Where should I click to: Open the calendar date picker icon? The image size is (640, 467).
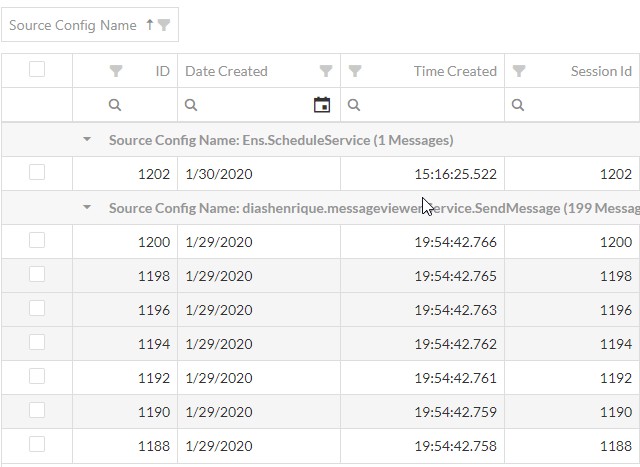[322, 104]
